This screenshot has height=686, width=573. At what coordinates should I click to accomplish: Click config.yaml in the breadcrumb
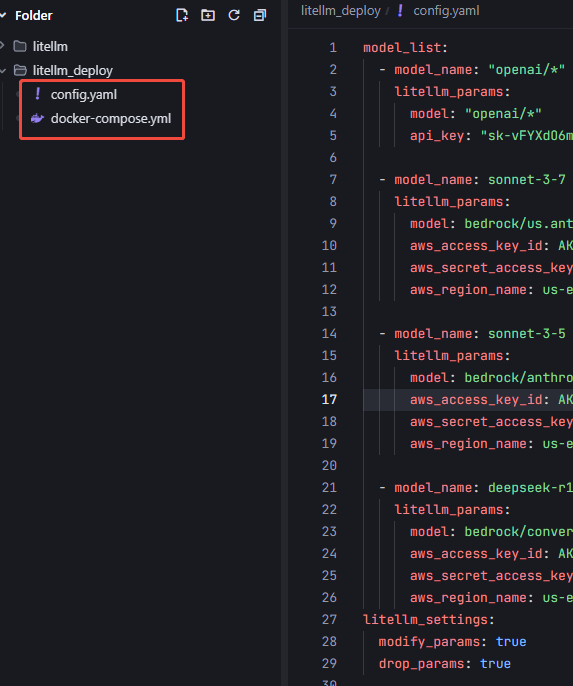coord(447,10)
